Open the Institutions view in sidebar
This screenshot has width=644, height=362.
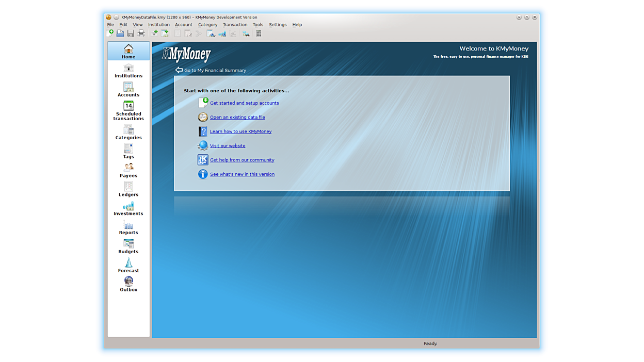128,71
